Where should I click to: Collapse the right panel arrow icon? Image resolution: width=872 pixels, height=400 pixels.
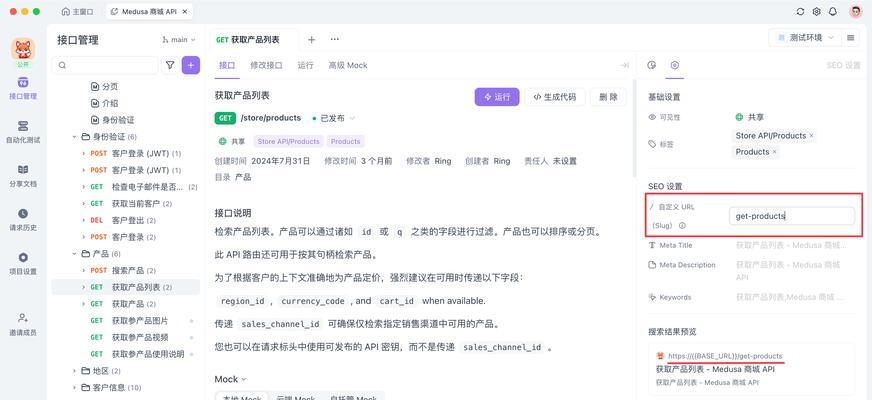coord(625,65)
